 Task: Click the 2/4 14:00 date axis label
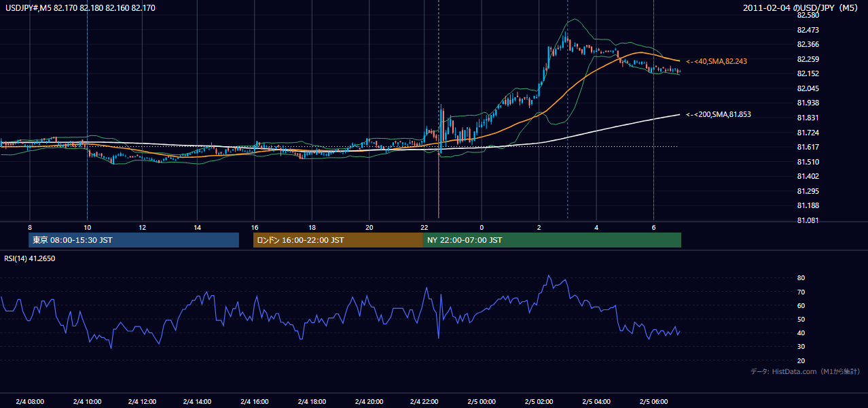(197, 402)
